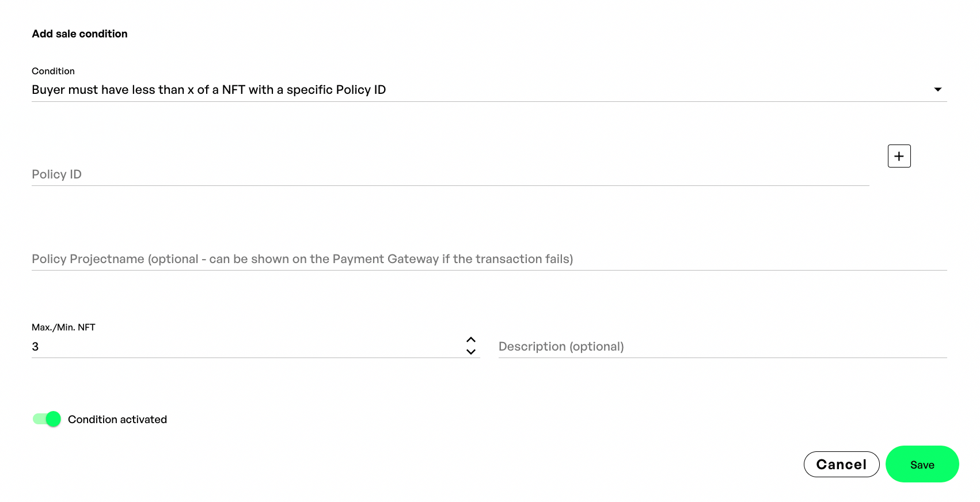Image resolution: width=980 pixels, height=502 pixels.
Task: Click the 'Max./Min. NFT' field label
Action: point(63,327)
